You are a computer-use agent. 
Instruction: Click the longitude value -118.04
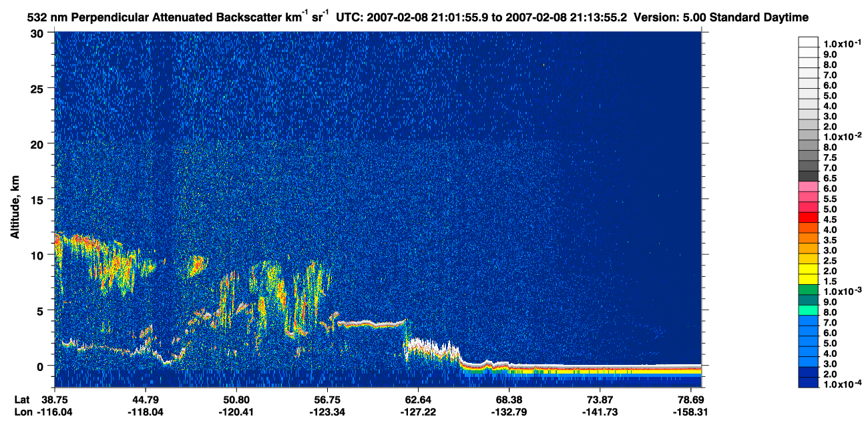pyautogui.click(x=145, y=412)
